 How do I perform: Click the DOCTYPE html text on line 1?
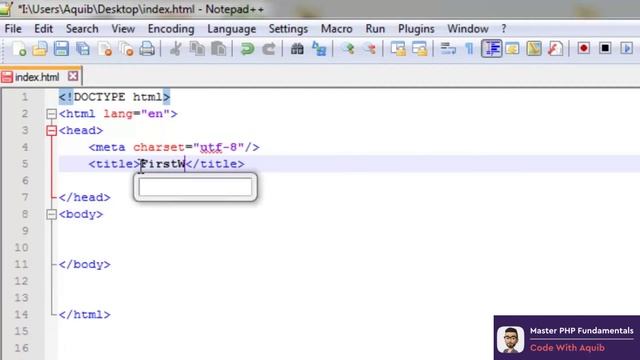118,97
